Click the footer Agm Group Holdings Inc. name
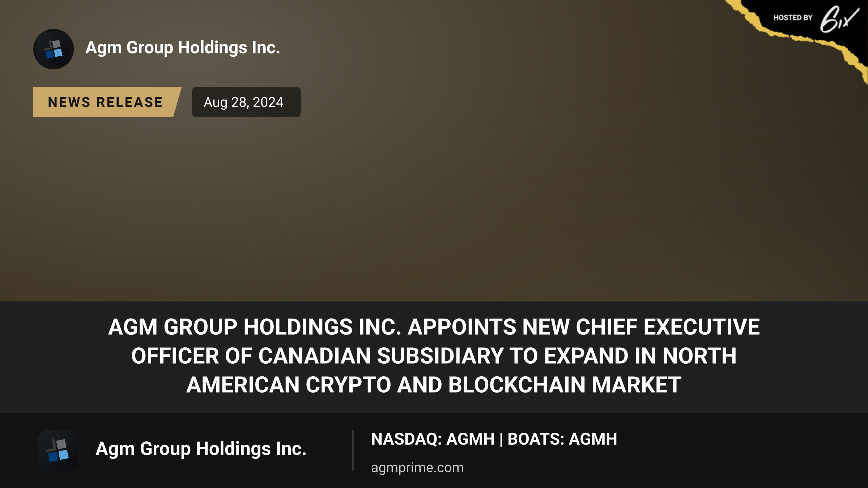Screen dimensions: 868x488 coord(201,449)
